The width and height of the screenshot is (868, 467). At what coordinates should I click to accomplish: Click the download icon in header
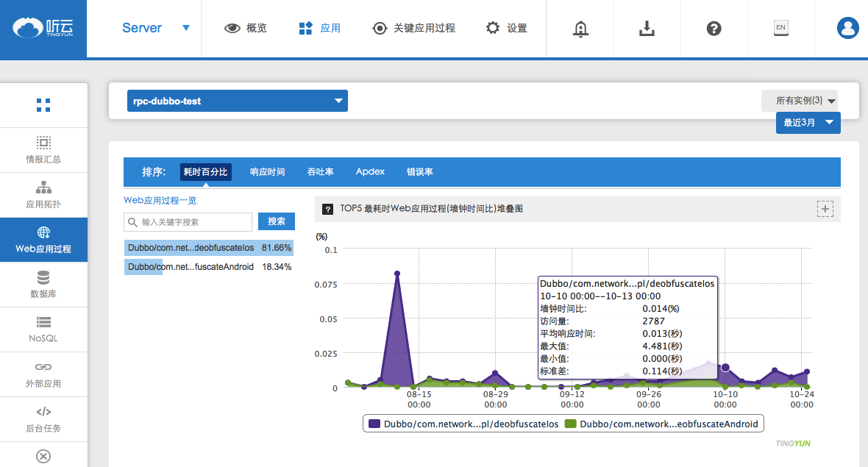(647, 29)
